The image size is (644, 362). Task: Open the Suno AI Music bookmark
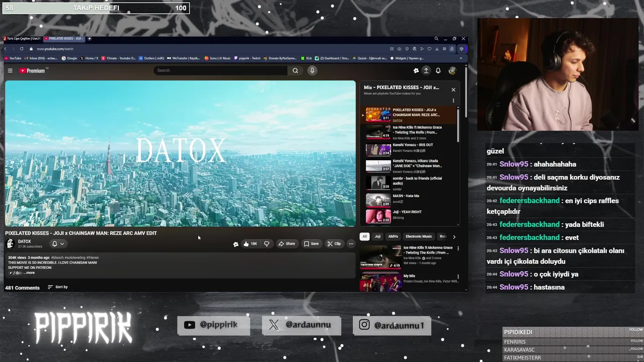(218, 58)
